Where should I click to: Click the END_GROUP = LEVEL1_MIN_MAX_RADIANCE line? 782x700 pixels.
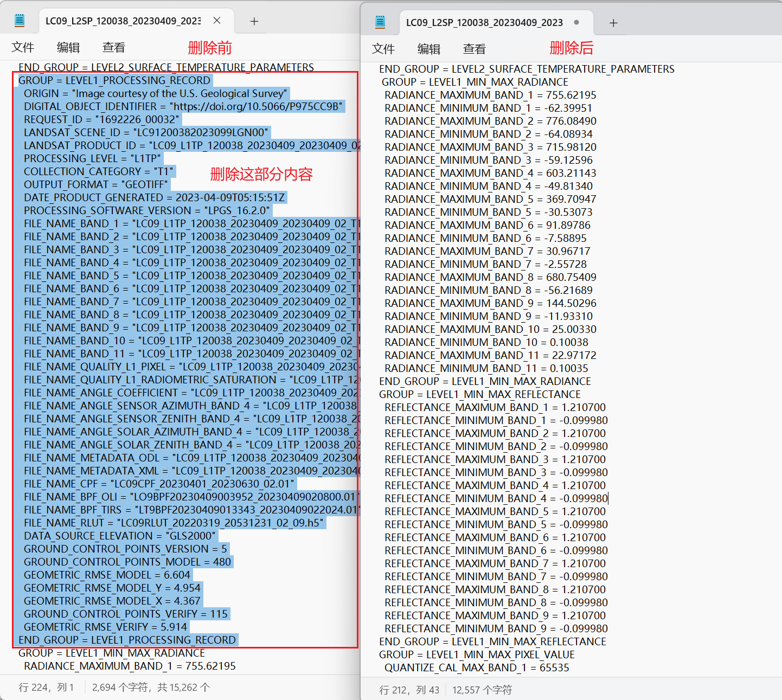coord(485,381)
